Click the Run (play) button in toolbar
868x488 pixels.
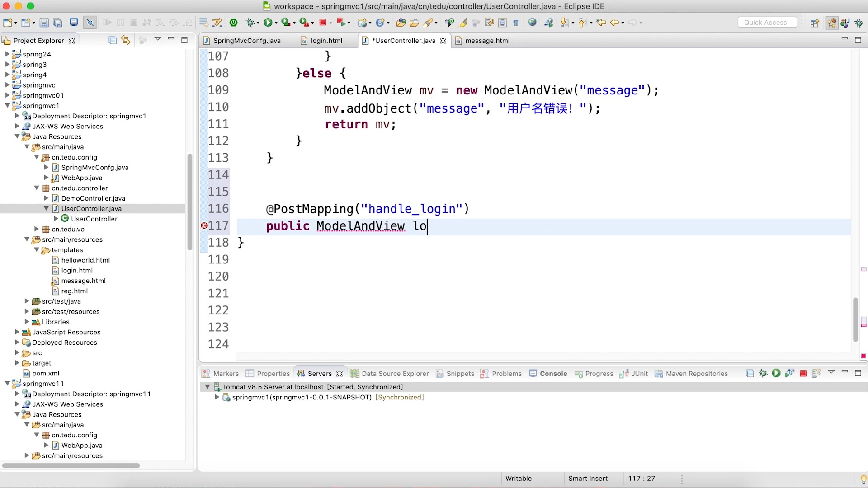coord(268,22)
